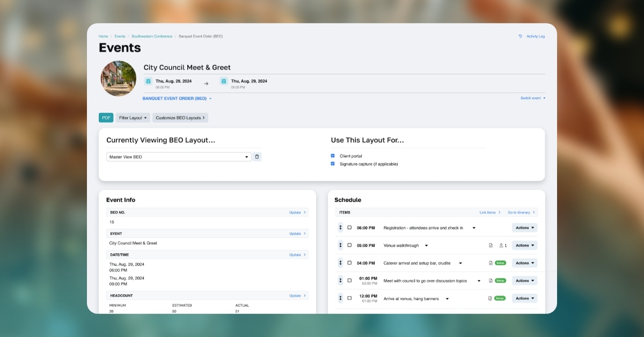Screen dimensions: 644x337
Task: Click reorder handle on Venue walkthrough row
Action: click(x=340, y=245)
